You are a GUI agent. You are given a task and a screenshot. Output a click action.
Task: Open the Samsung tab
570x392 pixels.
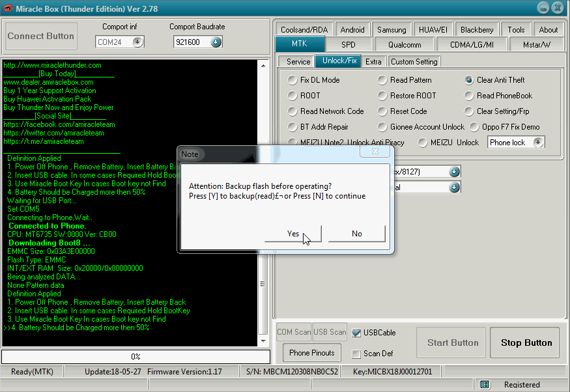pos(392,29)
